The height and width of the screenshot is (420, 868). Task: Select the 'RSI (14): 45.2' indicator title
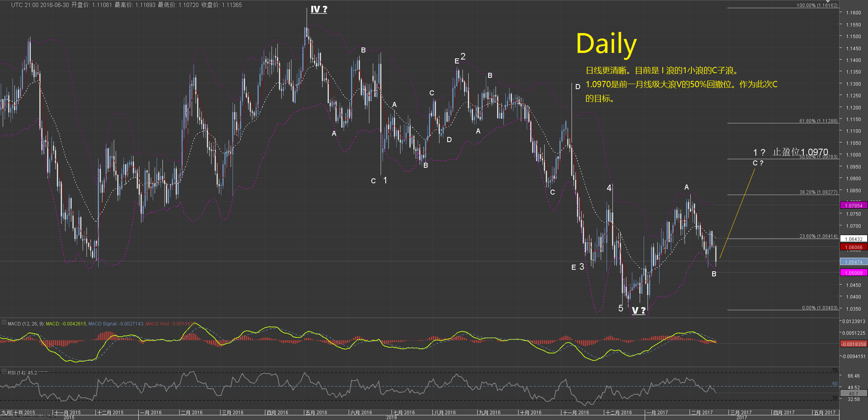click(22, 373)
